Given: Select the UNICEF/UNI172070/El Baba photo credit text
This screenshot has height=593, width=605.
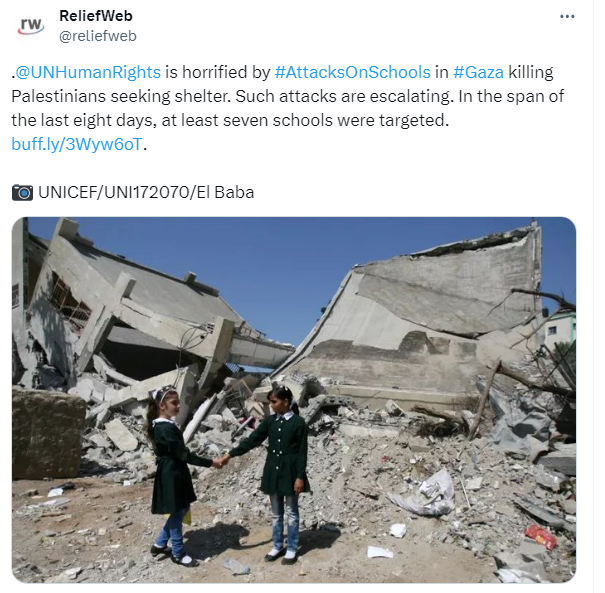Looking at the screenshot, I should [146, 192].
